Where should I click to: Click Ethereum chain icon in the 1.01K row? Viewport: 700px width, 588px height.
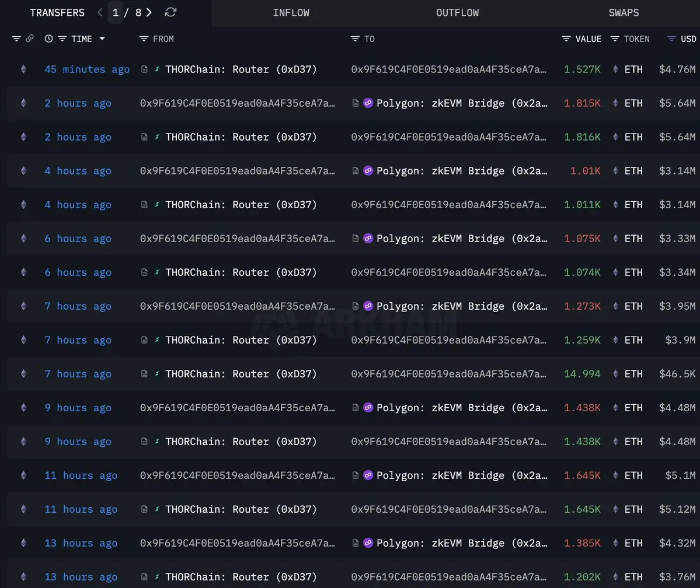(x=24, y=171)
